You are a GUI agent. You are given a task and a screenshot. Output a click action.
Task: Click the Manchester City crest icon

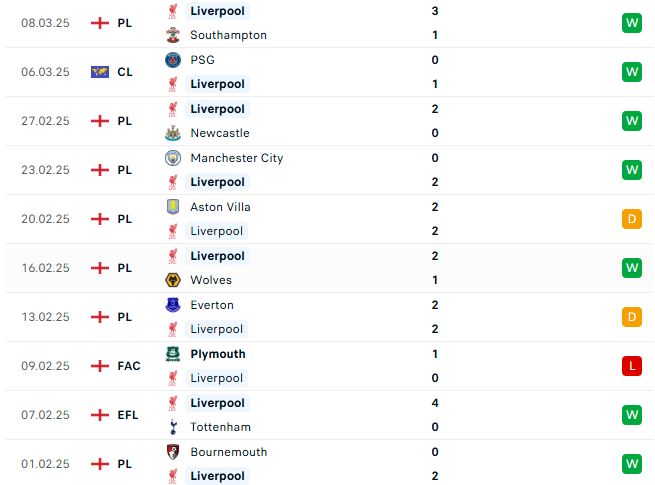[x=173, y=158]
